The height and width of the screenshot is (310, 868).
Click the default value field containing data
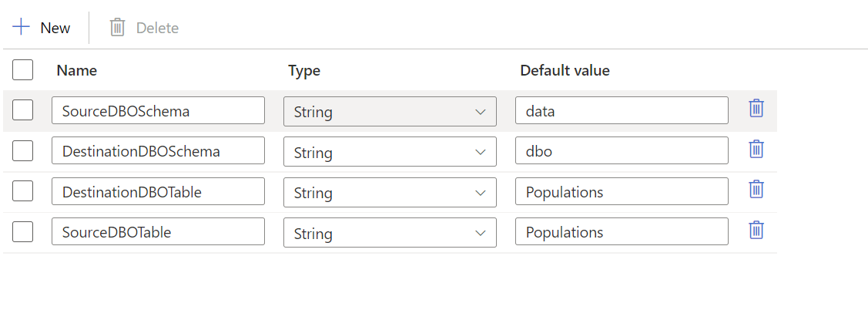click(x=622, y=111)
